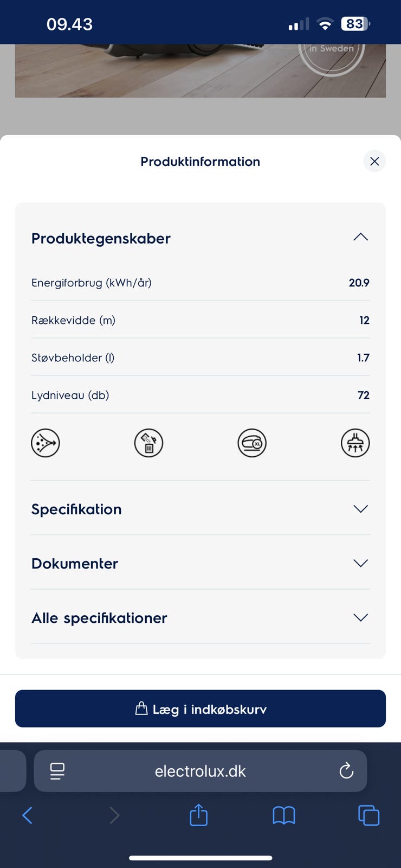Reload the electrolux.dk page
Viewport: 401px width, 868px height.
(346, 770)
